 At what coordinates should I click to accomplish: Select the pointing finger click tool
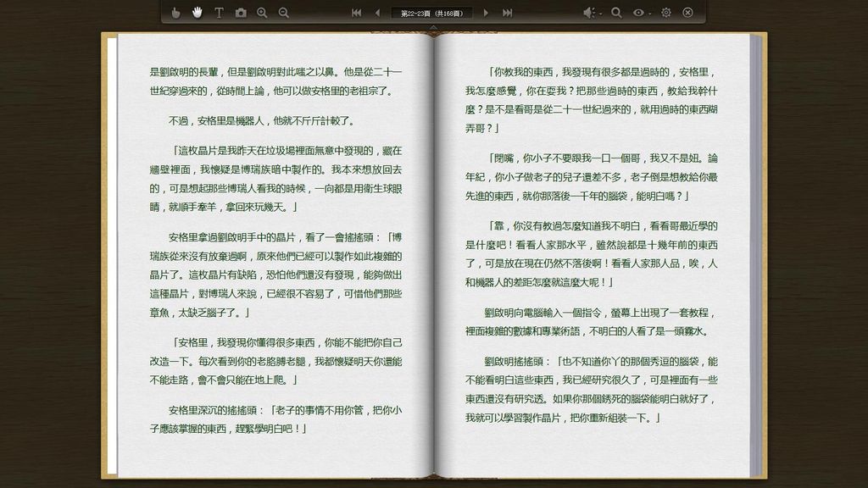[175, 13]
